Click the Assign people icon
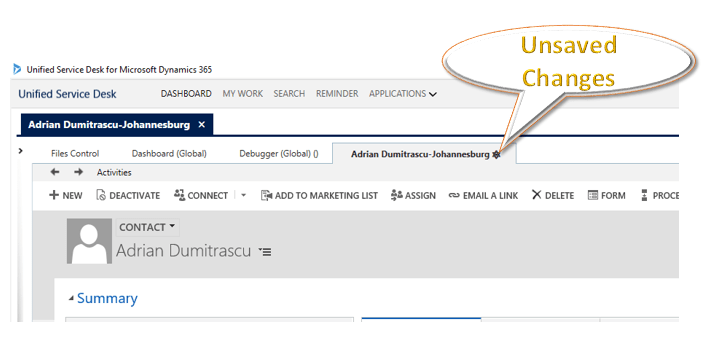The width and height of the screenshot is (706, 360). tap(397, 195)
